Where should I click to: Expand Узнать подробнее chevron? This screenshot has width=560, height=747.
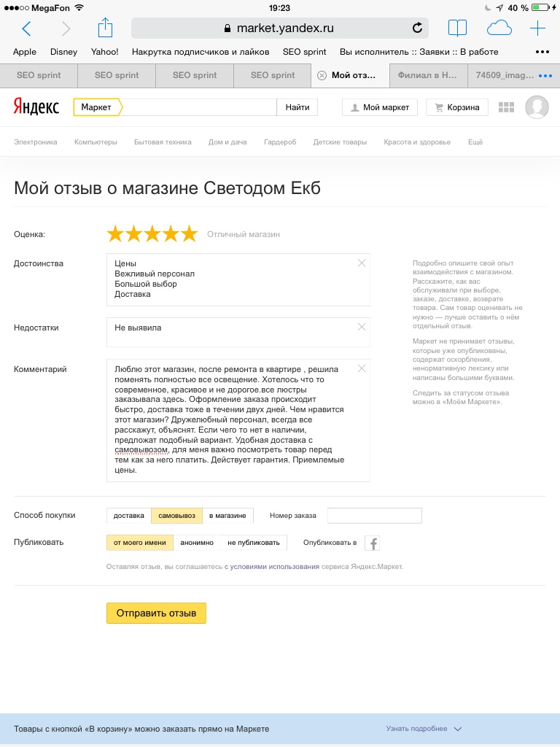click(x=458, y=729)
